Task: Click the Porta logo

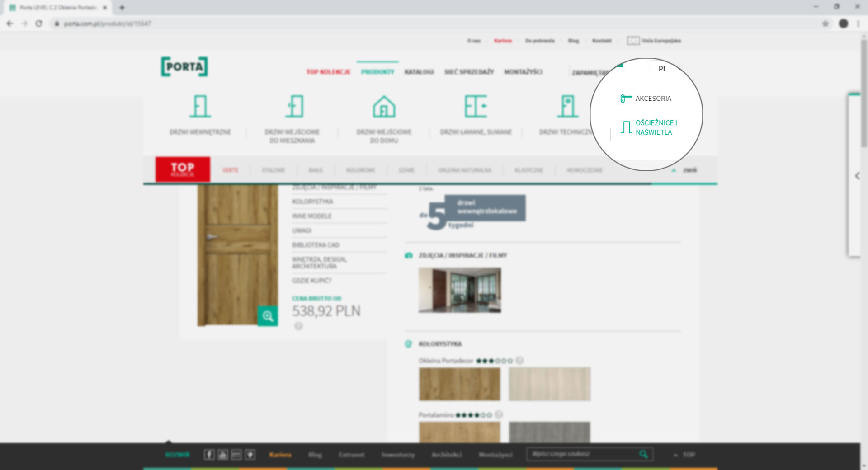Action: coord(184,67)
